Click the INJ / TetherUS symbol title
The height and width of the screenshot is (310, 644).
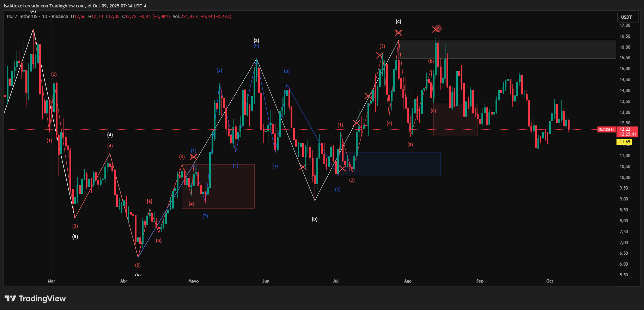pos(22,17)
